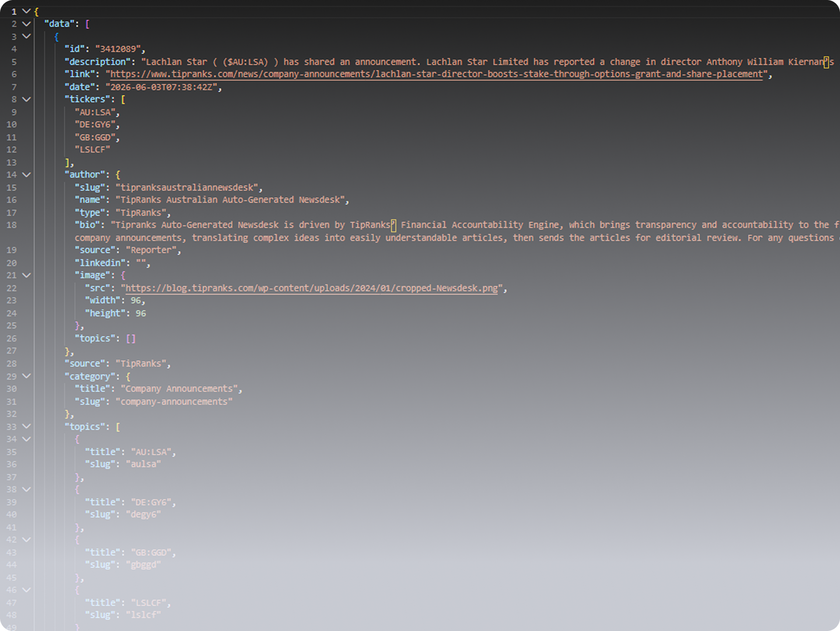Click the date value "2026-06-03T07:38:42Z"
This screenshot has height=631, width=840.
click(x=161, y=87)
